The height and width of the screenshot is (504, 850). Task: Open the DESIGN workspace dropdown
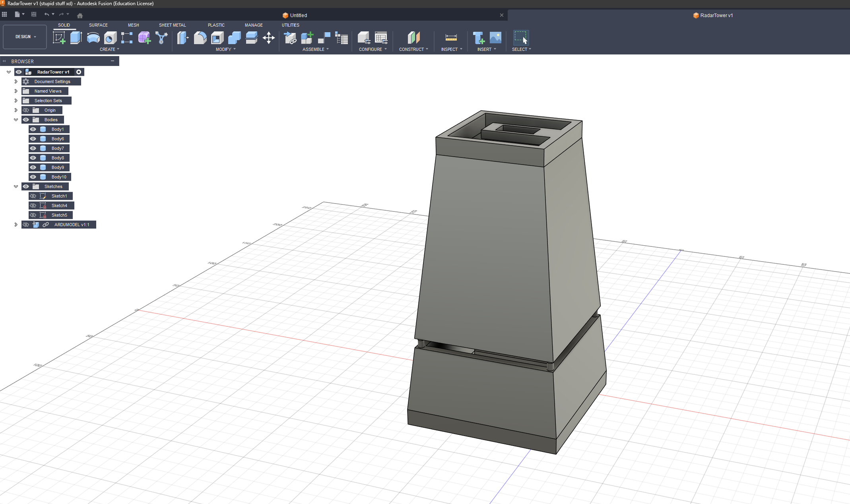[25, 37]
